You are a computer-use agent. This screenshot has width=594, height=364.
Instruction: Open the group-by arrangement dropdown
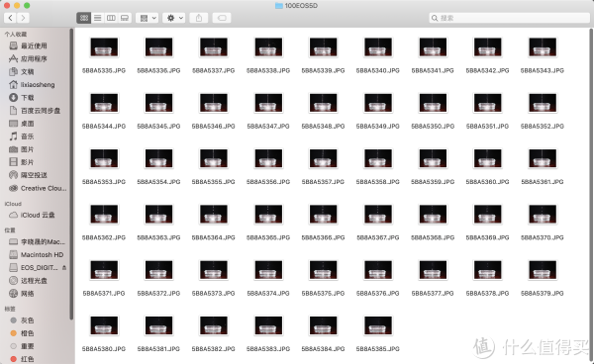(x=147, y=18)
